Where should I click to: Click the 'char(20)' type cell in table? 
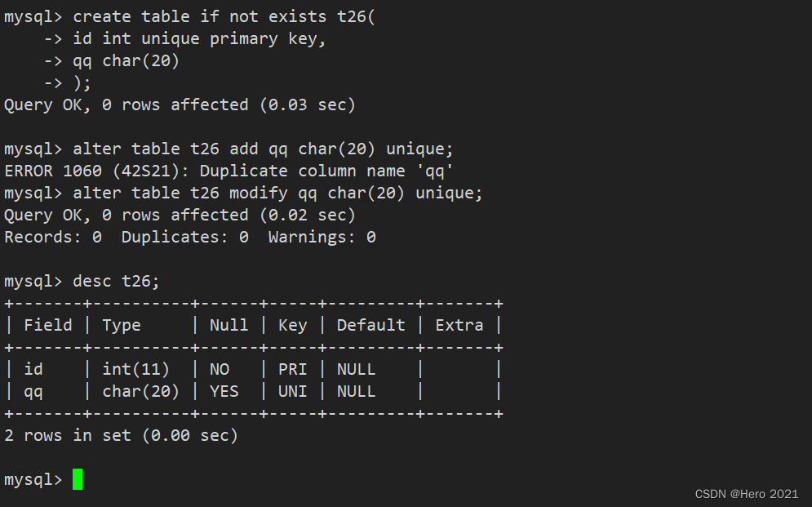140,392
